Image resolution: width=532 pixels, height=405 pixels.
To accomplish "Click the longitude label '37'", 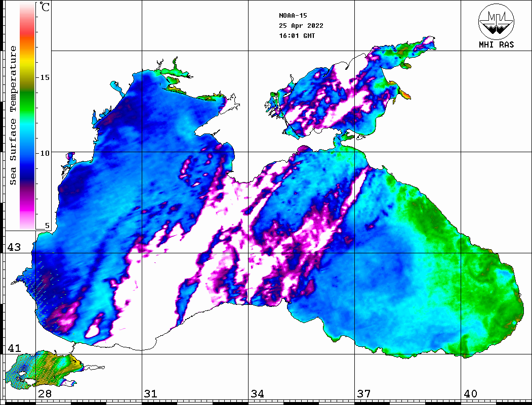I will 364,394.
